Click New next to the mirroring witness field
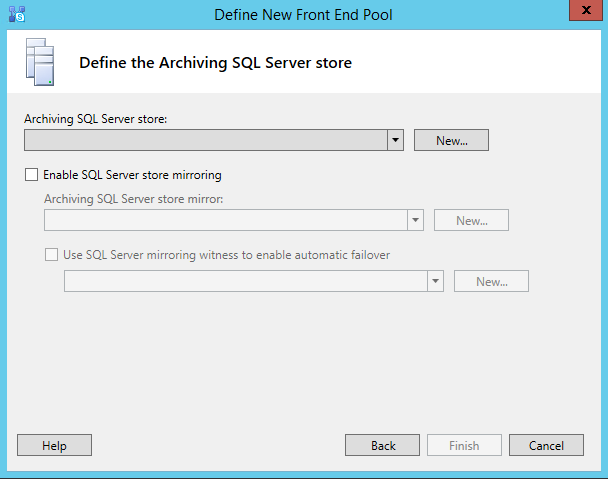Screen dimensions: 608x479 coord(491,282)
